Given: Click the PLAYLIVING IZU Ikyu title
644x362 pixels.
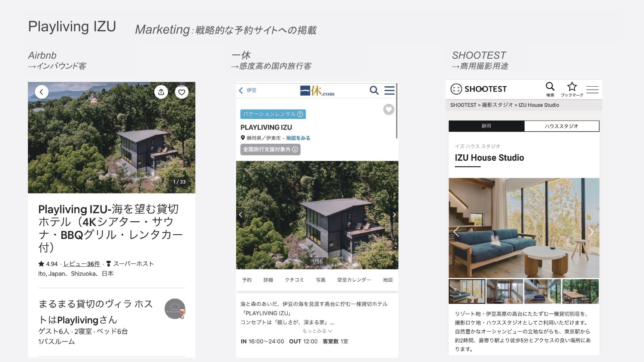Looking at the screenshot, I should tap(266, 127).
